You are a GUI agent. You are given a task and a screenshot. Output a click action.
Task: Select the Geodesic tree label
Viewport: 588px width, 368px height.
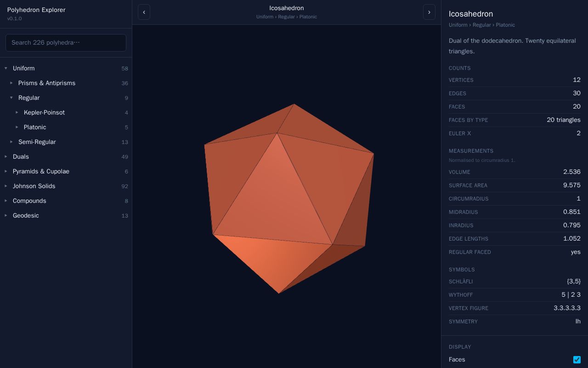tap(26, 216)
